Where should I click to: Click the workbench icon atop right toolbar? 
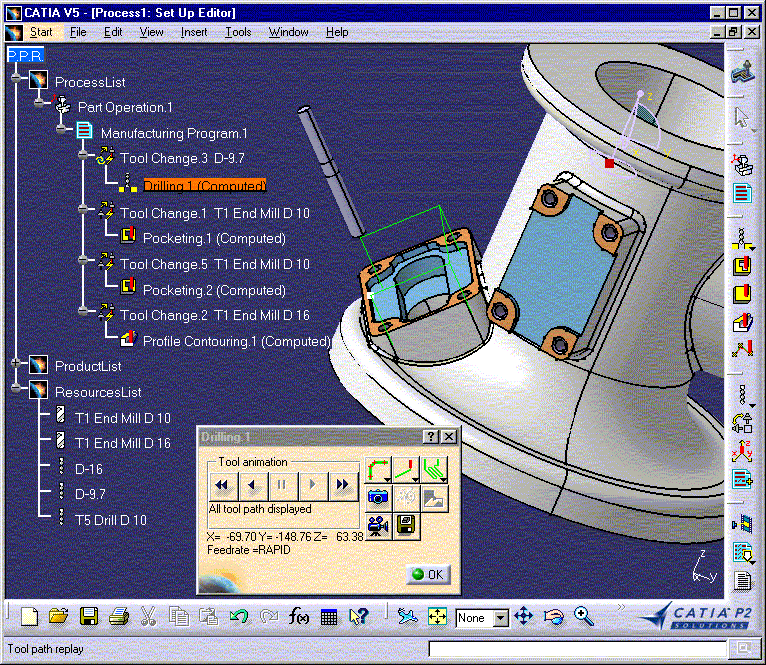(x=743, y=72)
